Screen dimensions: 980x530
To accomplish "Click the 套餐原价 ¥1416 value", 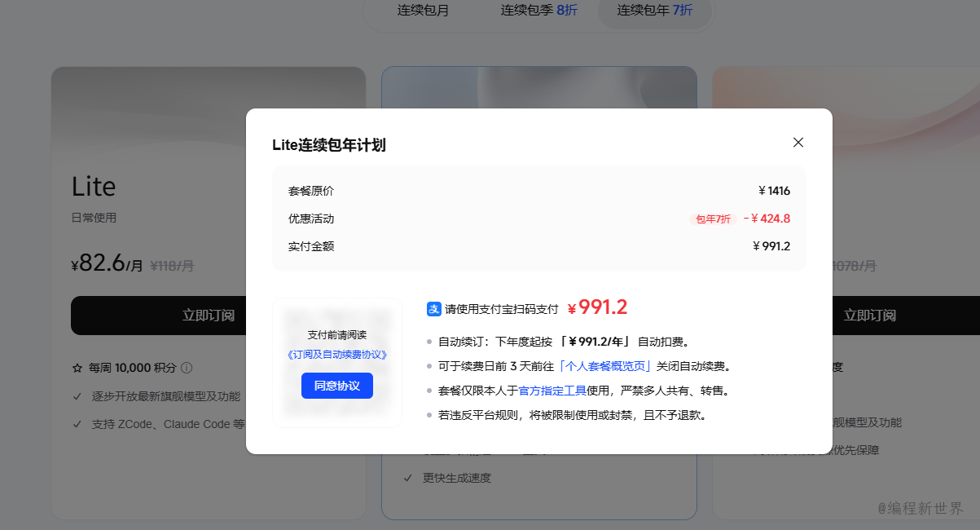I will 774,191.
